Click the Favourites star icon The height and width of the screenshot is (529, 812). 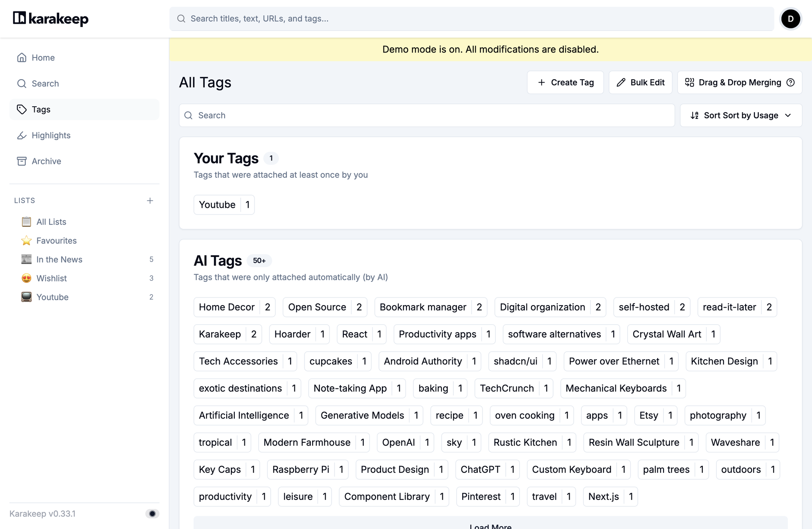[26, 240]
